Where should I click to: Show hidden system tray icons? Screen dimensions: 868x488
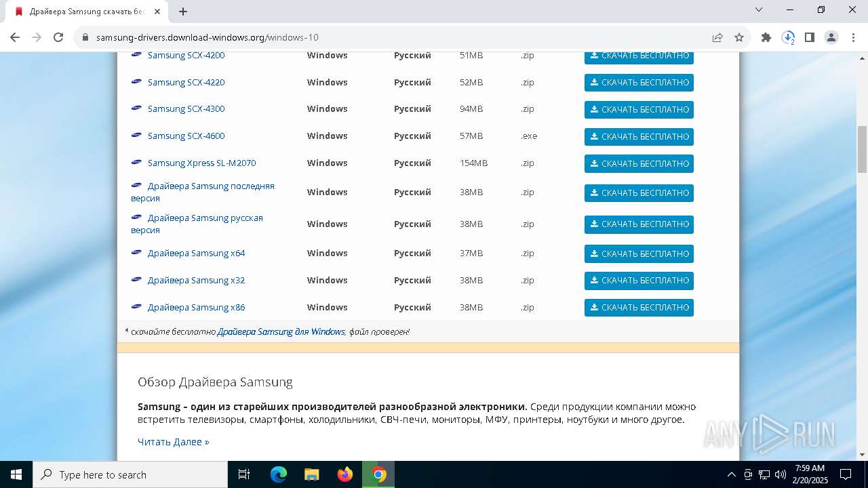coord(731,474)
